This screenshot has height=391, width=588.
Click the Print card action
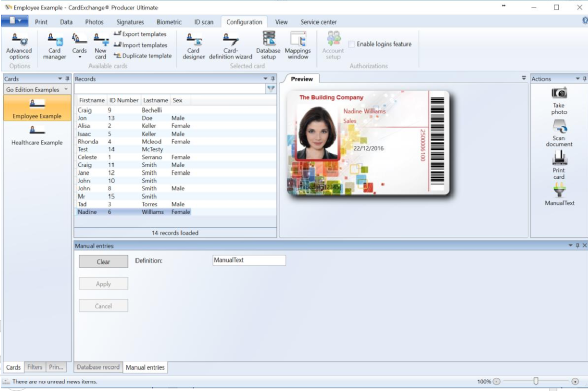pos(559,165)
